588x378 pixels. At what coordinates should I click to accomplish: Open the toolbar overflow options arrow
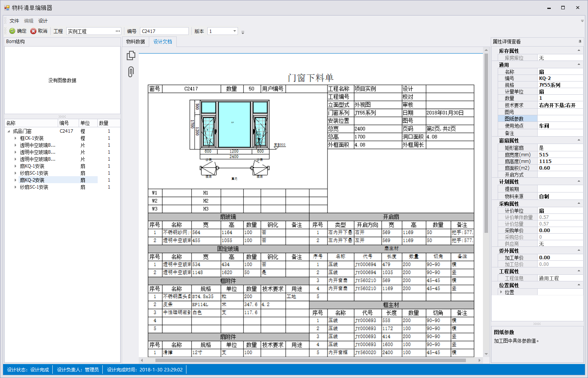pos(243,33)
